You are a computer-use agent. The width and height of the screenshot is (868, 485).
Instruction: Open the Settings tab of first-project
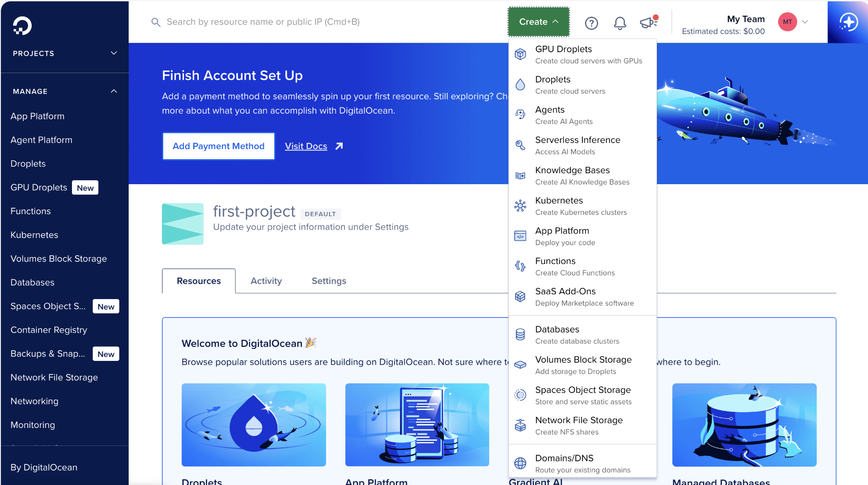click(x=328, y=281)
